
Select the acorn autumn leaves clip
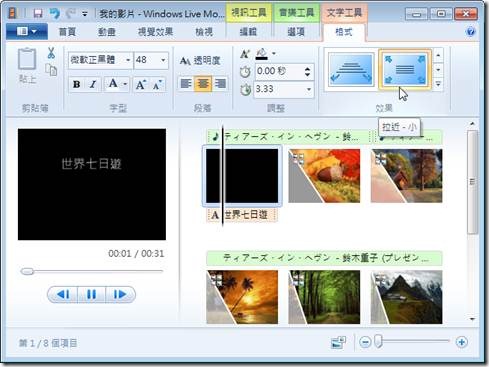pyautogui.click(x=324, y=176)
